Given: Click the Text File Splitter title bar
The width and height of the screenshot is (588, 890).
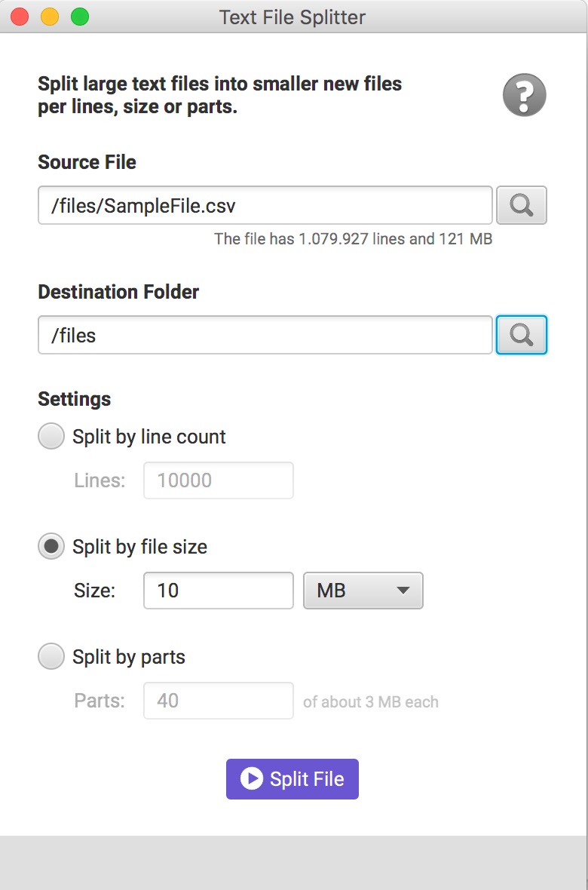Looking at the screenshot, I should pos(292,17).
